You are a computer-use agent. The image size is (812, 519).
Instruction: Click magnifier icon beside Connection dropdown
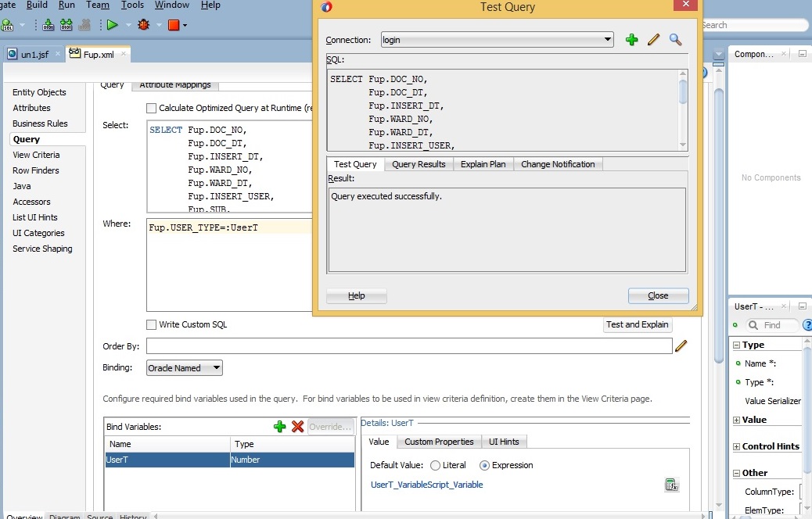click(676, 40)
